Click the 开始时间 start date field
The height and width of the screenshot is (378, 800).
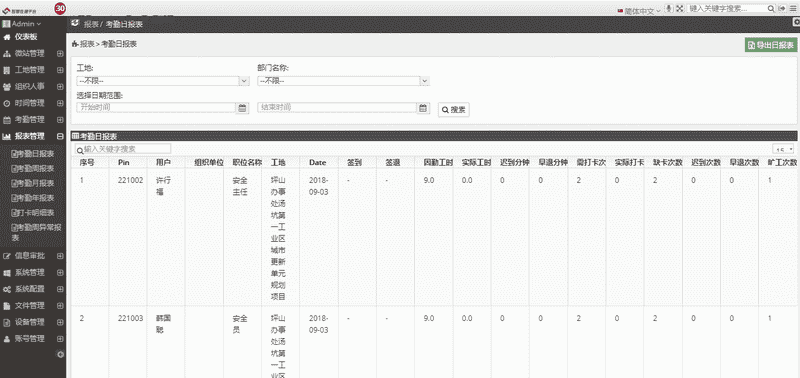[156, 108]
